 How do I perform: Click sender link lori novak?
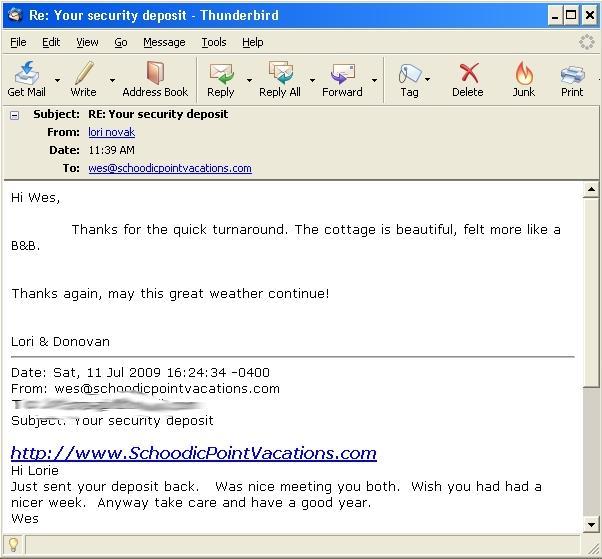pyautogui.click(x=111, y=132)
